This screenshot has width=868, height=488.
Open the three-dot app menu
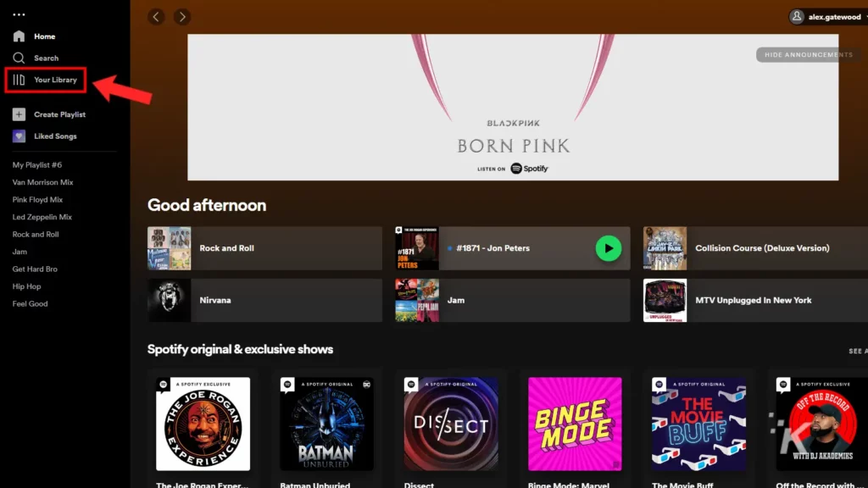(x=19, y=15)
